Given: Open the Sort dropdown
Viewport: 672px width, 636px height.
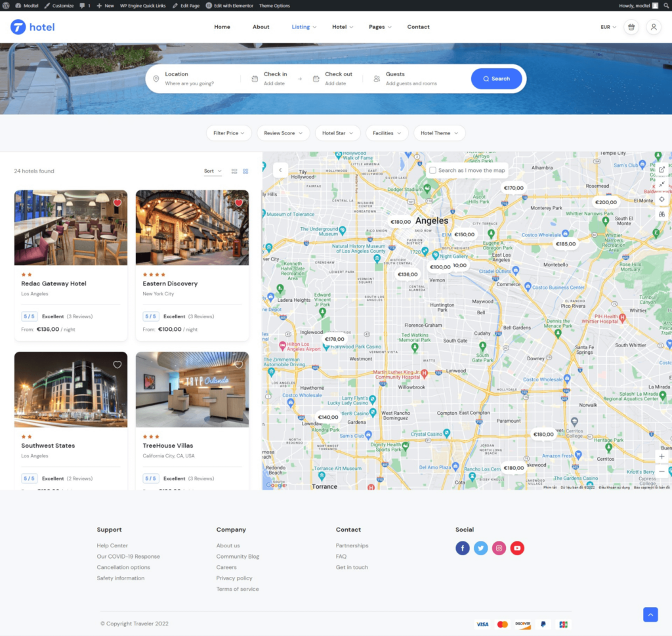Looking at the screenshot, I should 213,171.
